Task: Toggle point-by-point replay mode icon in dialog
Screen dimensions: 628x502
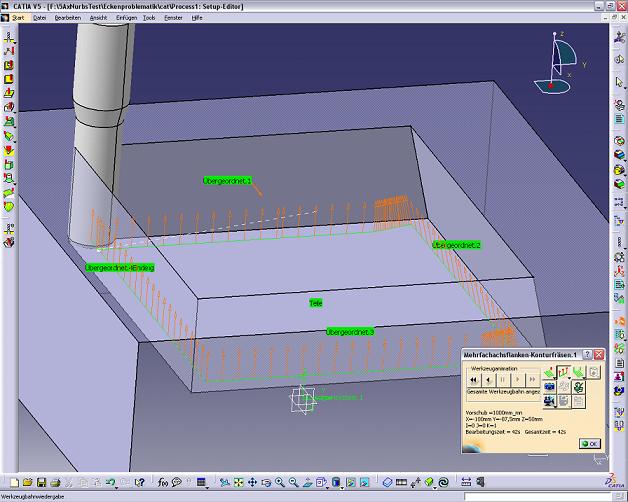Action: (x=550, y=373)
